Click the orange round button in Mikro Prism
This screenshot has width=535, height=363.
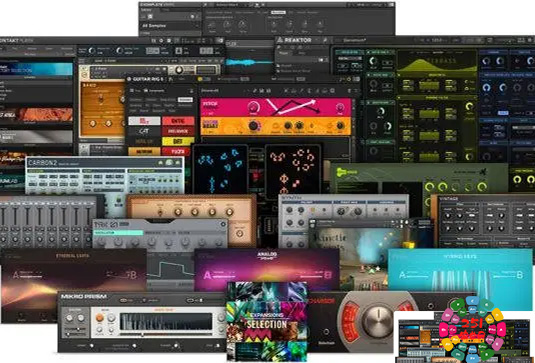pos(100,318)
